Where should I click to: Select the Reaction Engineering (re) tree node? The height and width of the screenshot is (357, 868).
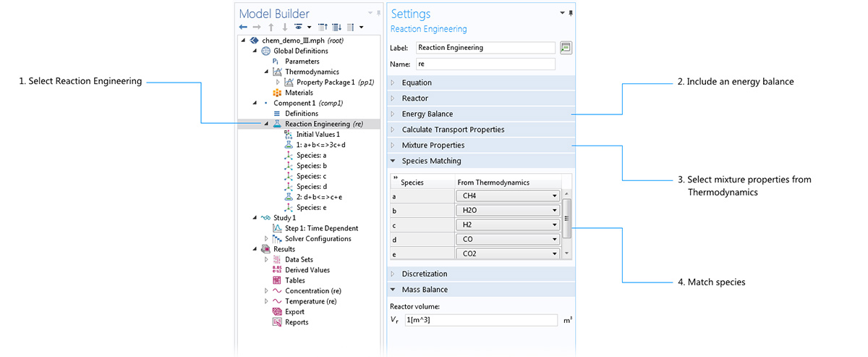click(x=323, y=124)
